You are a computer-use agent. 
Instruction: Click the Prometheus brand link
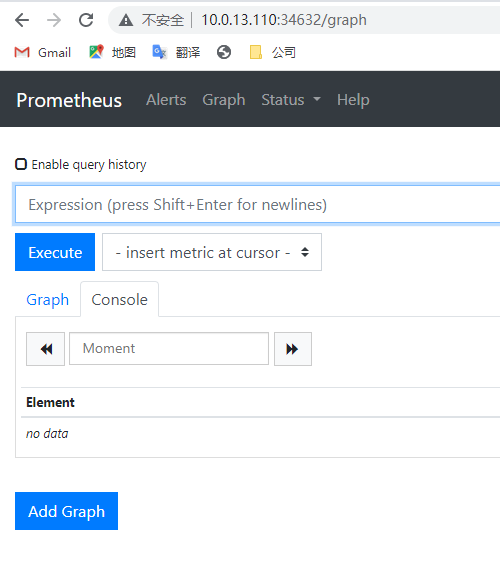[69, 100]
